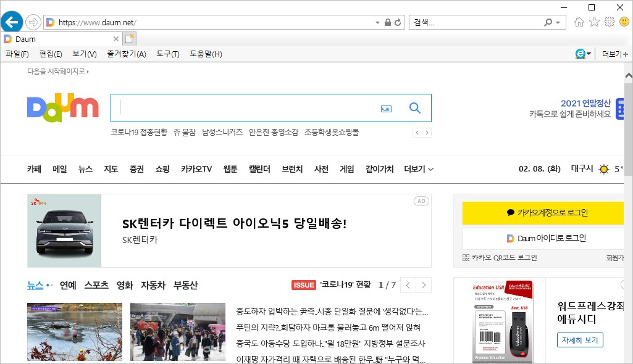Viewport: 633px width, 364px height.
Task: Open 메일 service link
Action: click(60, 169)
